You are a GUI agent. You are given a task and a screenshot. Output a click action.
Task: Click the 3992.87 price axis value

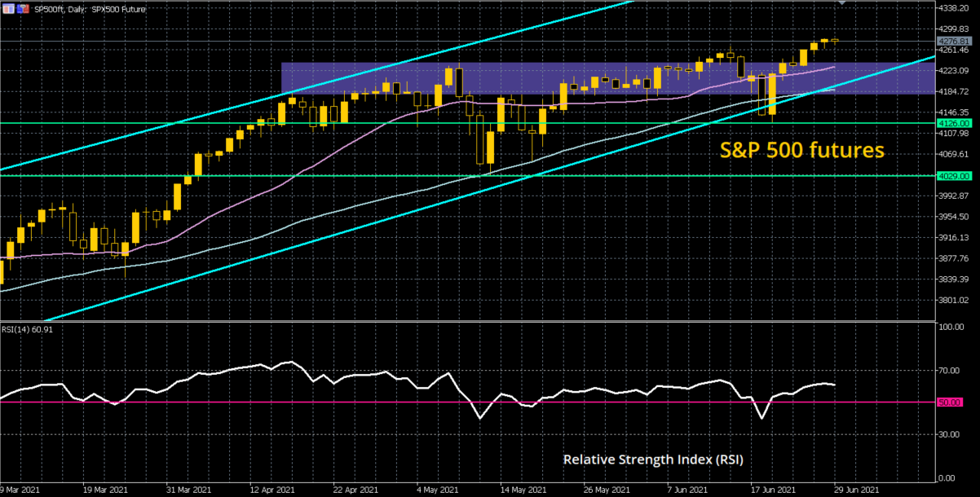pyautogui.click(x=955, y=196)
